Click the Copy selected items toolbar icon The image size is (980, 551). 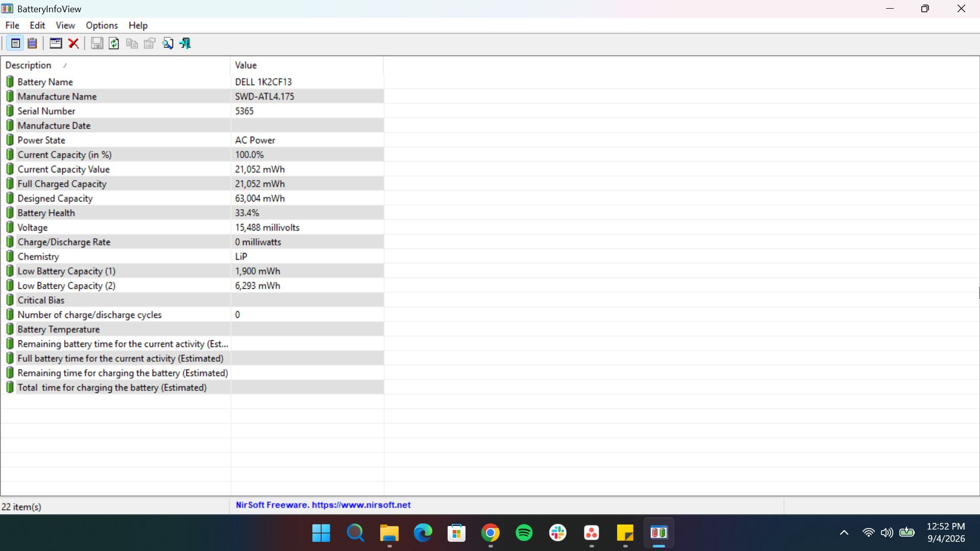point(132,43)
